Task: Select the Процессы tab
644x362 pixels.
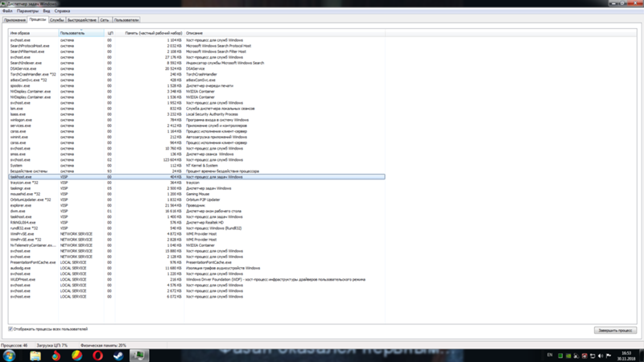Action: 37,19
